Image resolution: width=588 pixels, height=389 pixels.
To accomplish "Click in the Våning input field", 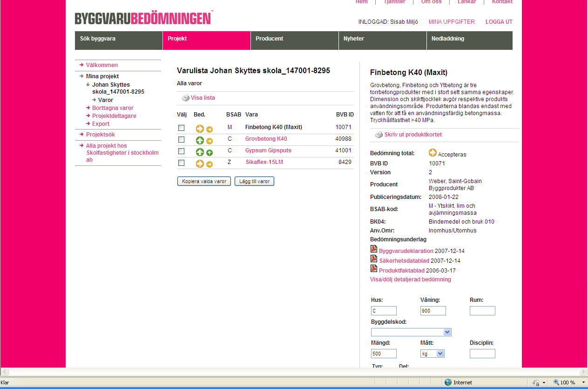I will (433, 311).
